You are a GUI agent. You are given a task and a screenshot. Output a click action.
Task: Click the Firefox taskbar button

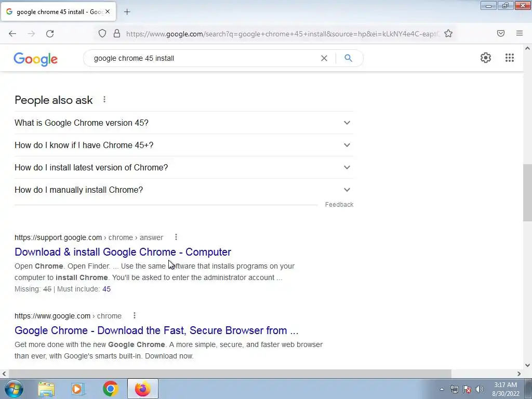[142, 389]
